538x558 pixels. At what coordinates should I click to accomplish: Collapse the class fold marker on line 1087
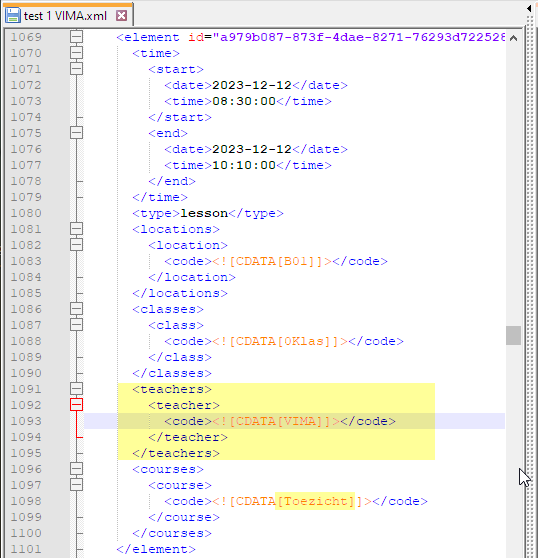[77, 325]
